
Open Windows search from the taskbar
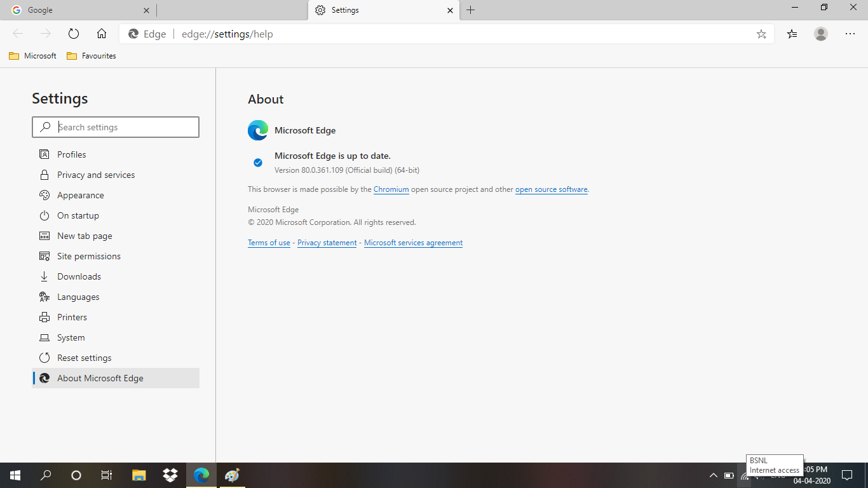tap(46, 475)
